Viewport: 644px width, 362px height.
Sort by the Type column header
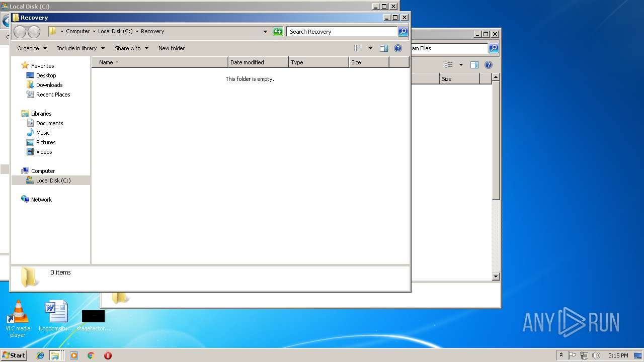pyautogui.click(x=318, y=62)
